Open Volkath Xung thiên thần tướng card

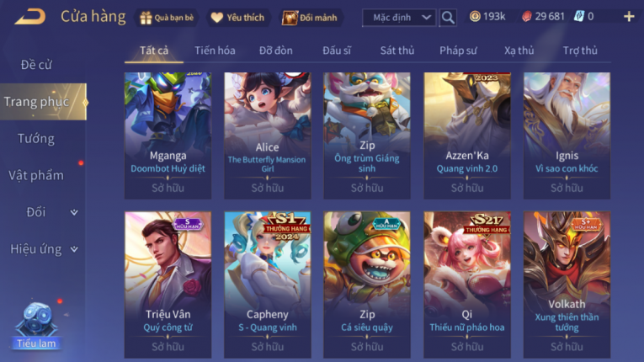click(x=567, y=285)
